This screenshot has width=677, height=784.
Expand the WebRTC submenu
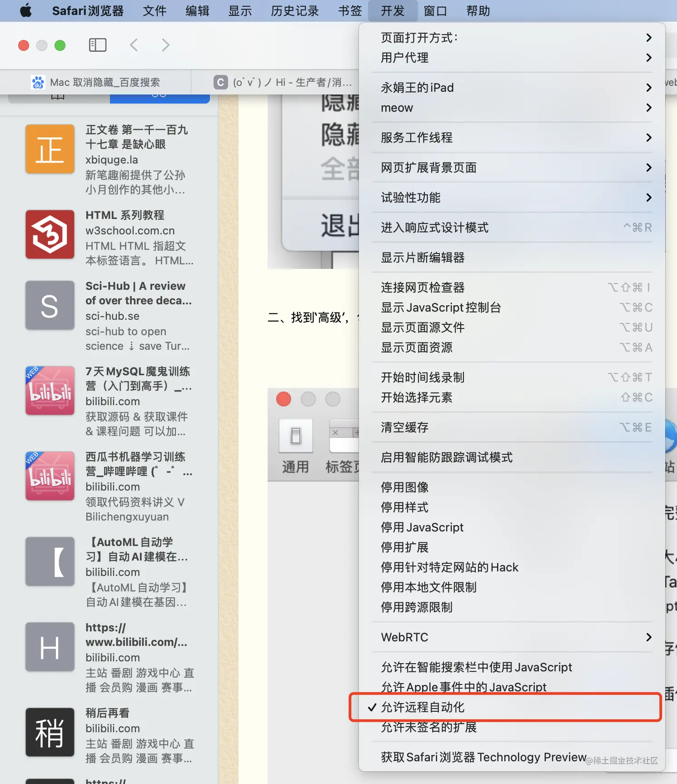click(x=512, y=637)
